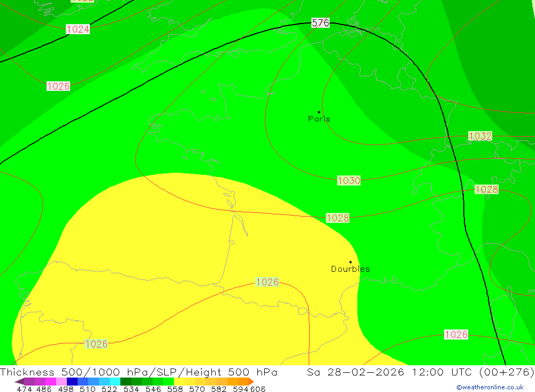
Task: Click the black dot above Paris
Action: (x=319, y=112)
